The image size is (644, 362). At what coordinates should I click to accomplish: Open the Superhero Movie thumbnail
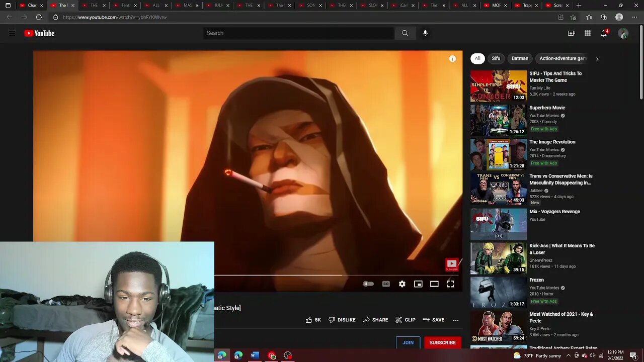point(499,120)
